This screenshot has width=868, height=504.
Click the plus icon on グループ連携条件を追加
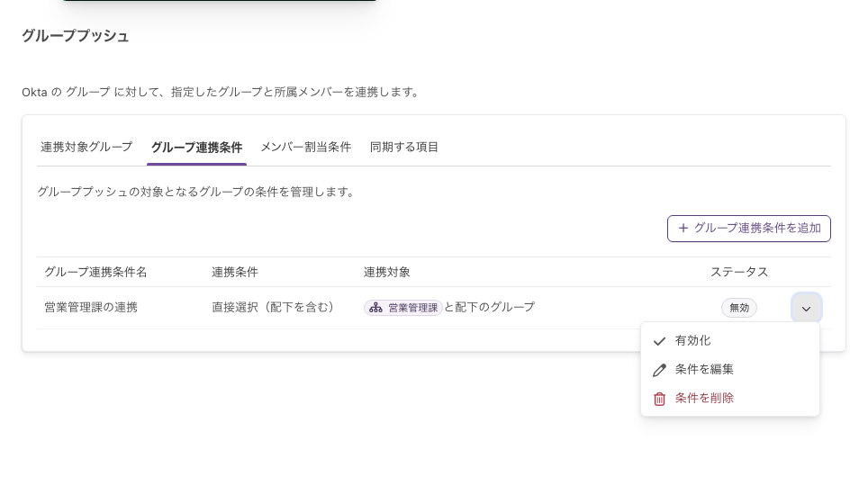683,228
